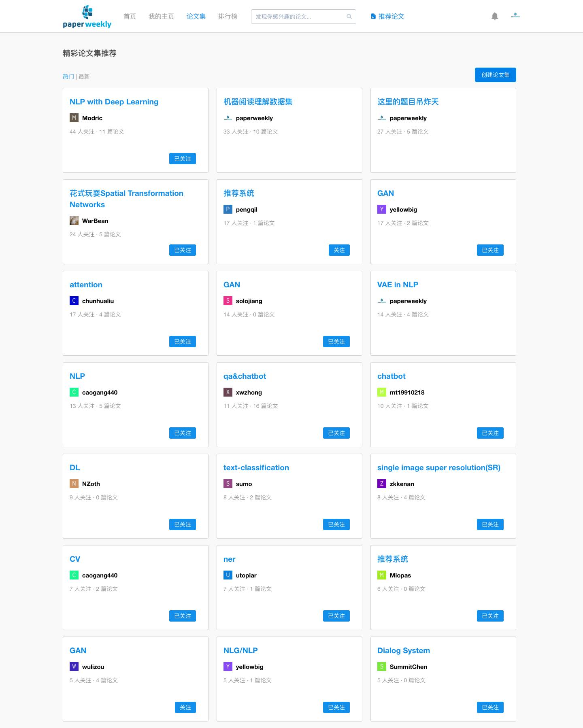The width and height of the screenshot is (583, 728).
Task: Open the 机器阅读理解数据集 collection title
Action: 258,102
